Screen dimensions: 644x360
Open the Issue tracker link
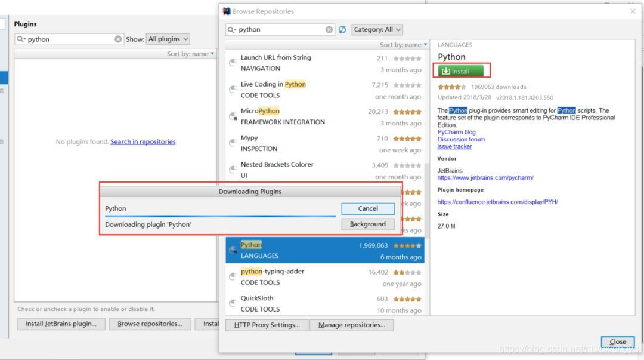454,146
